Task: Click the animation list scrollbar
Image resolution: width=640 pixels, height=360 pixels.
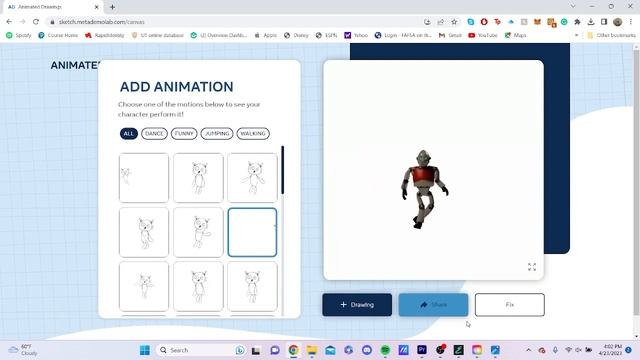Action: click(282, 170)
